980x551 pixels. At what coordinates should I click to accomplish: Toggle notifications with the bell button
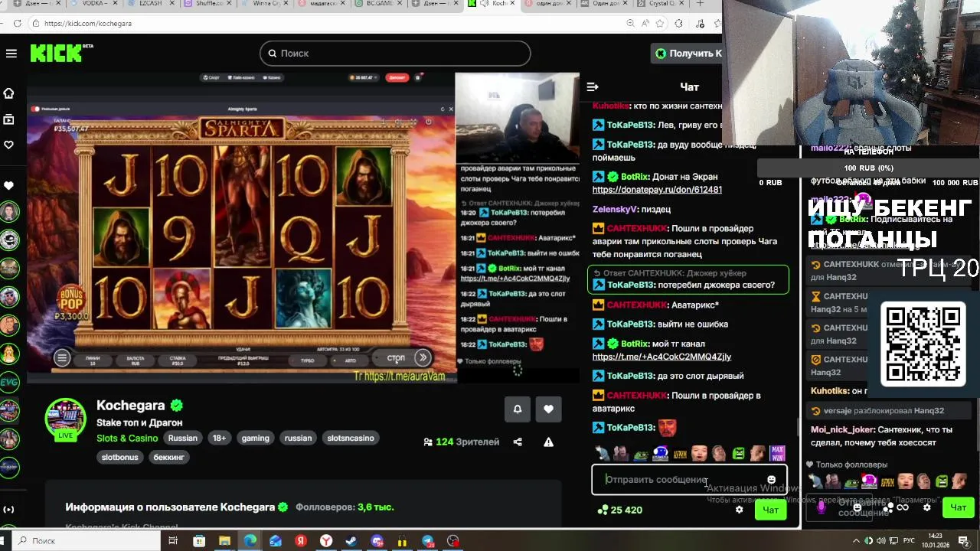click(518, 409)
